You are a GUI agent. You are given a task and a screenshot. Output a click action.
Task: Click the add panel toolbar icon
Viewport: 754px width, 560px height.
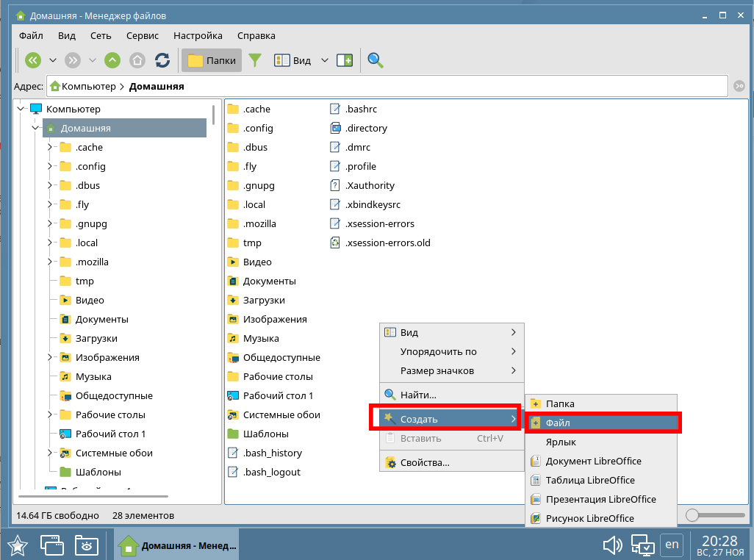pos(345,60)
